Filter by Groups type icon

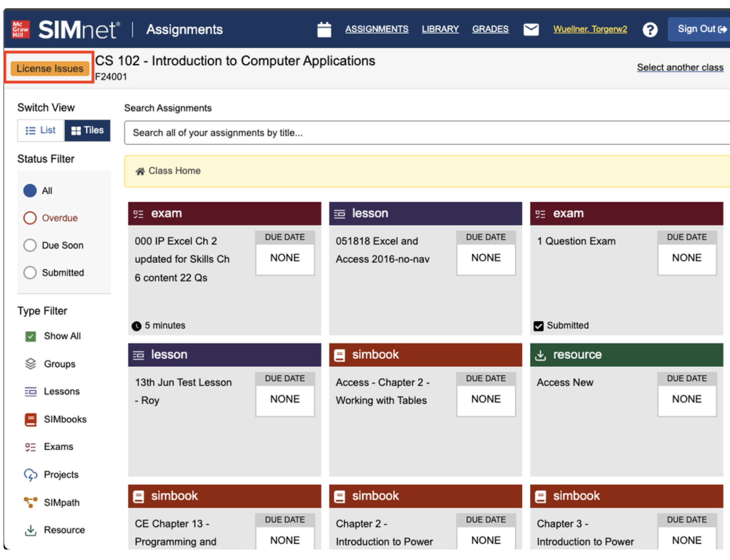point(30,364)
